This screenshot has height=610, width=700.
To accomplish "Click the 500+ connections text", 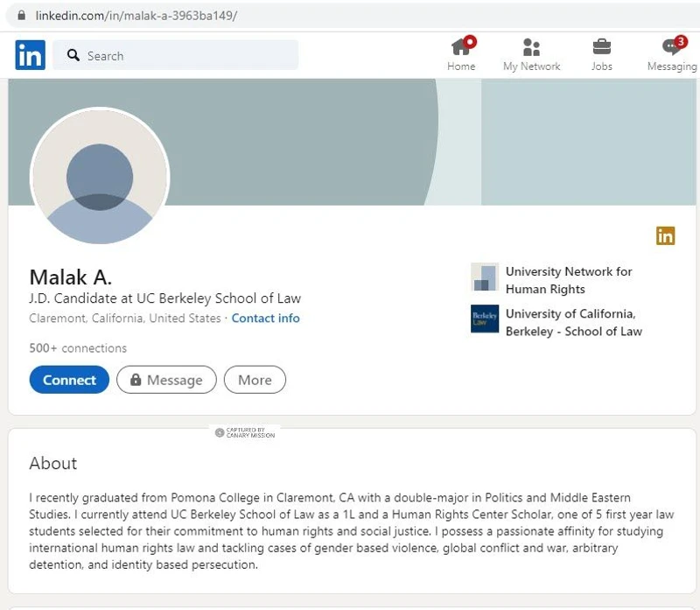I will [78, 347].
